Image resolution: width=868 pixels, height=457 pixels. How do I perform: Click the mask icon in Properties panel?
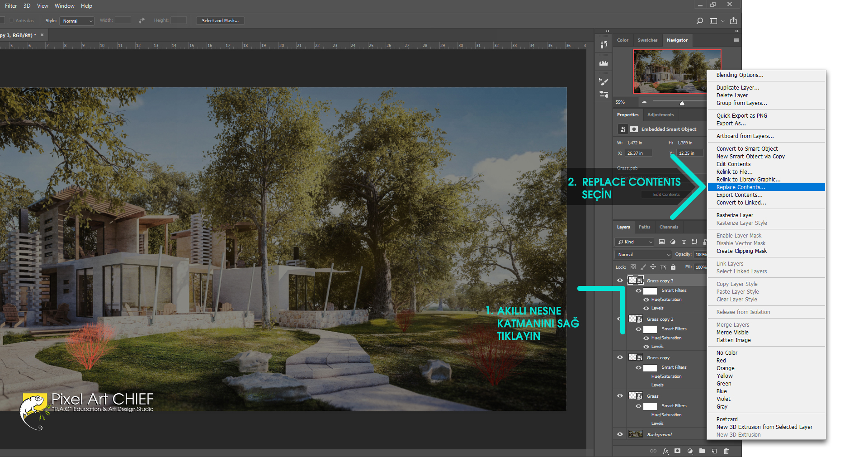pyautogui.click(x=634, y=129)
